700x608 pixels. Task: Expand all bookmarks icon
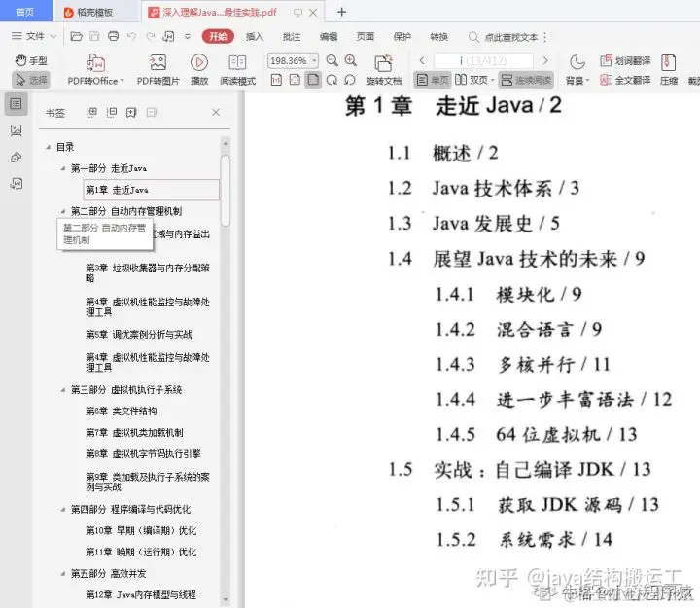[x=91, y=112]
